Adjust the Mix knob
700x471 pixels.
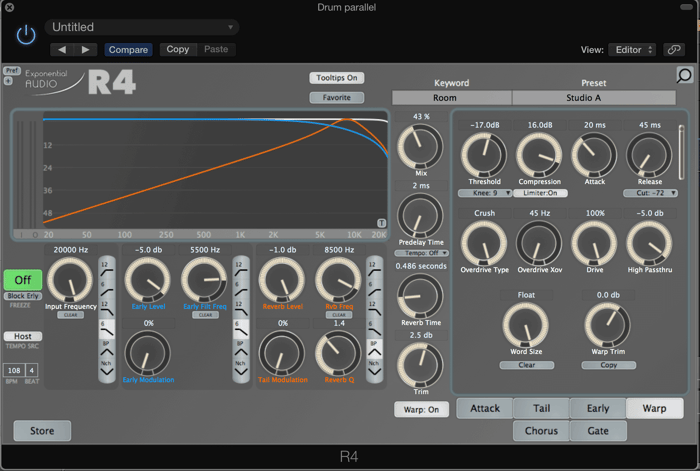pyautogui.click(x=420, y=146)
